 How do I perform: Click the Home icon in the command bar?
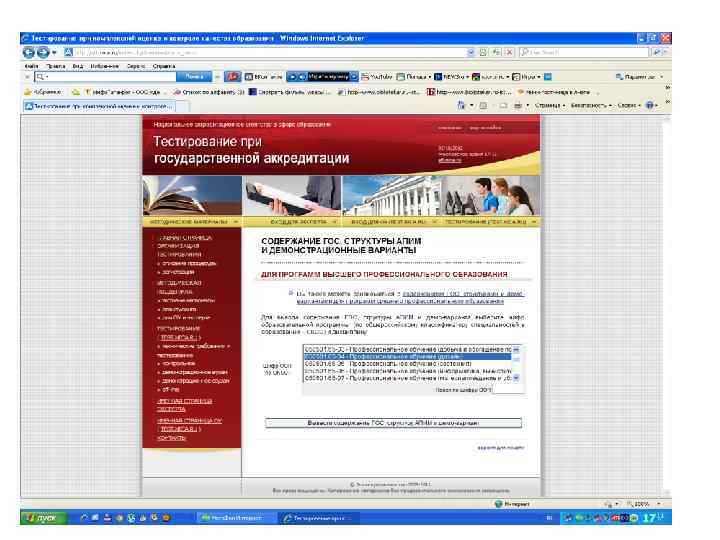461,106
